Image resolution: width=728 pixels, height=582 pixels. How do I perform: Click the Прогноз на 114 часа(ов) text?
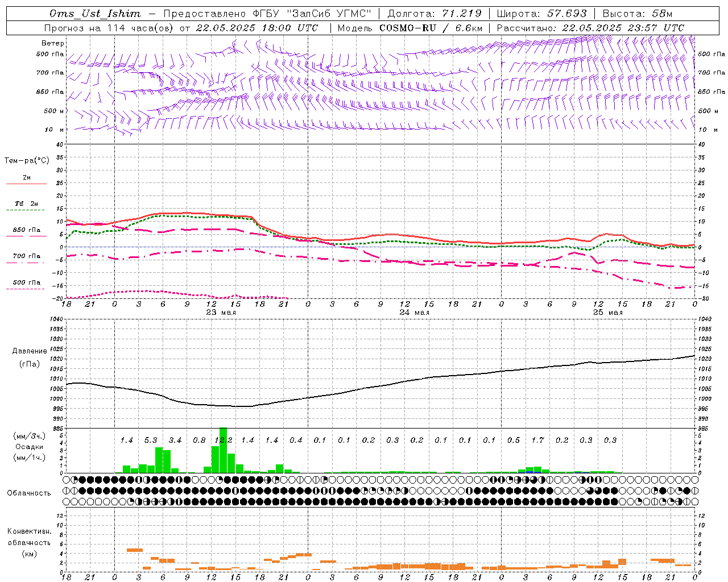point(109,28)
